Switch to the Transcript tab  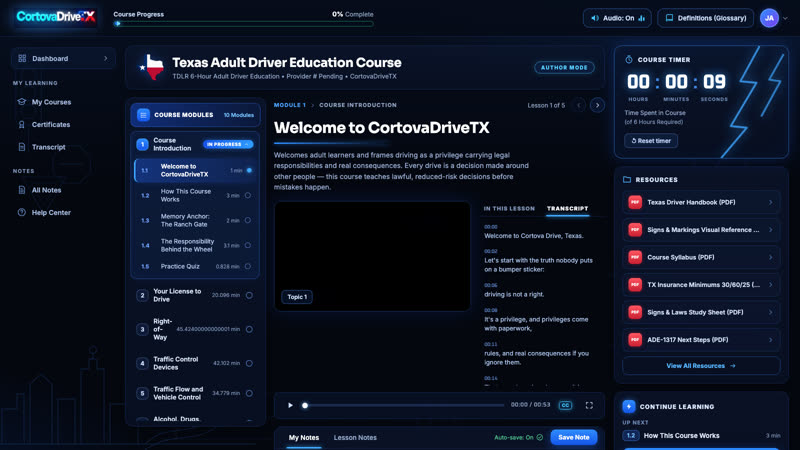[567, 209]
